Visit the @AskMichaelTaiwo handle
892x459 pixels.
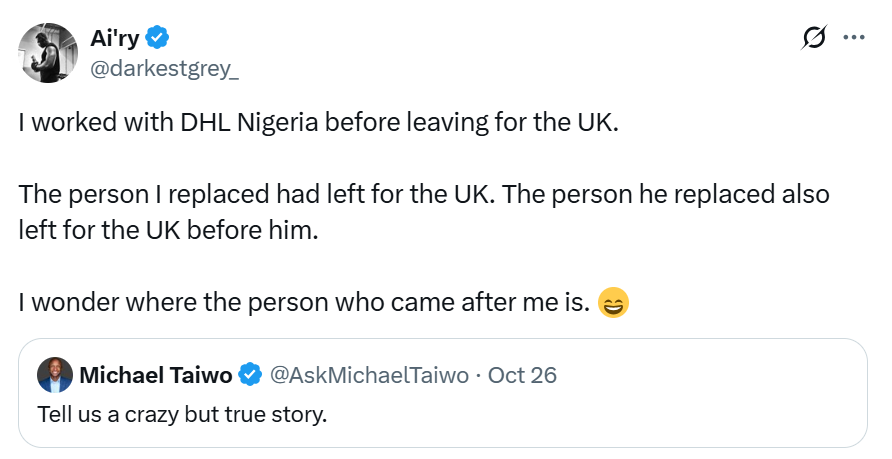[x=369, y=376]
